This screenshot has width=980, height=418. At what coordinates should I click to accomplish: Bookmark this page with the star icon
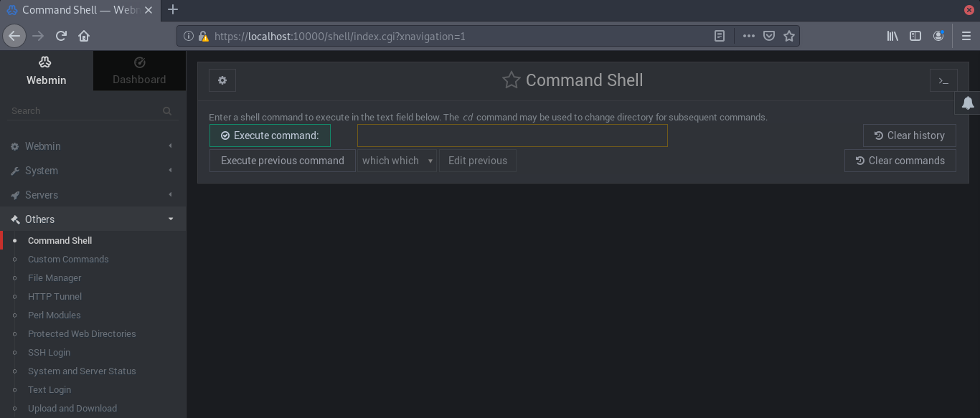click(789, 36)
